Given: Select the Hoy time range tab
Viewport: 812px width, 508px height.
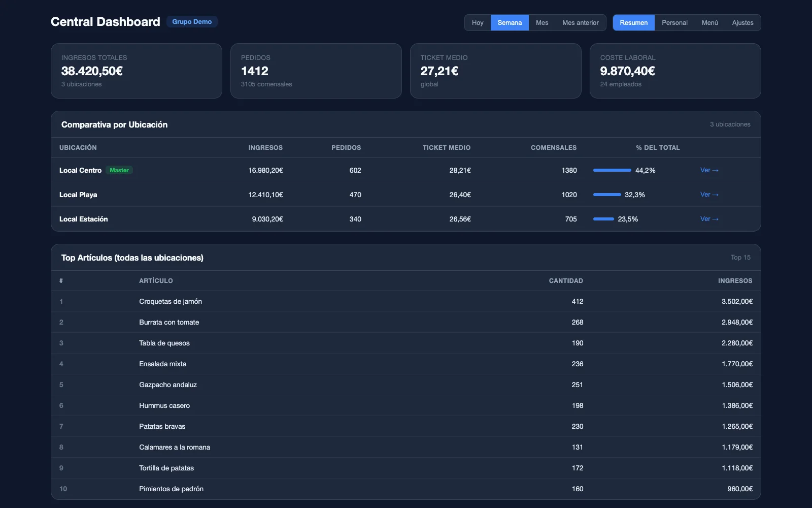Looking at the screenshot, I should tap(478, 23).
